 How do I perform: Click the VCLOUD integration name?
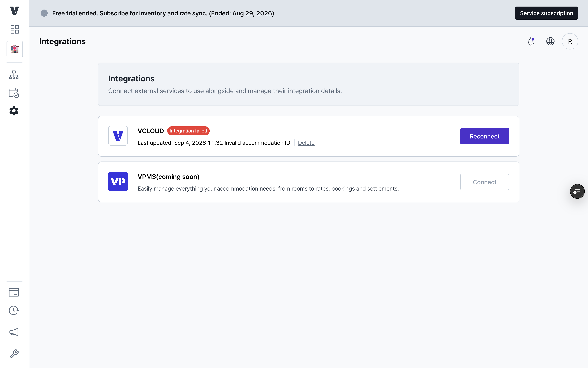[x=151, y=131]
